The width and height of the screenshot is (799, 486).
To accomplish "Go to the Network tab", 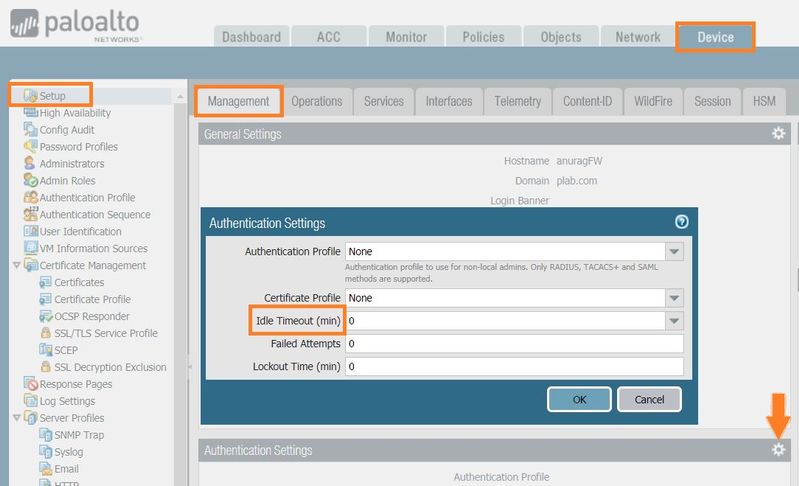I will [638, 37].
